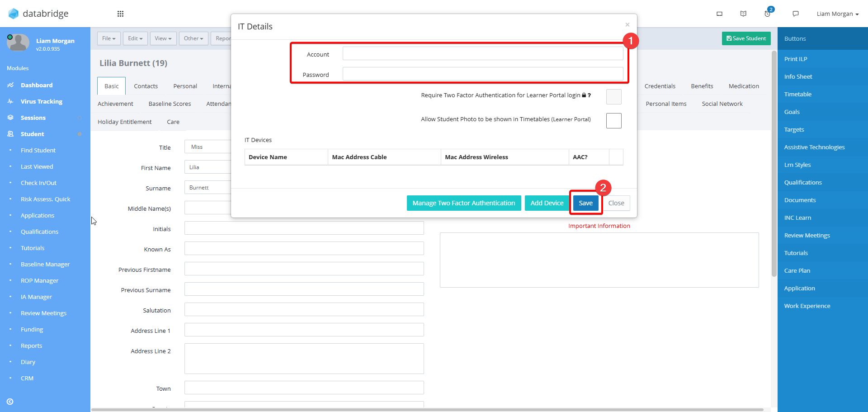This screenshot has height=412, width=868.
Task: Click the Save button in IT Details
Action: point(586,203)
